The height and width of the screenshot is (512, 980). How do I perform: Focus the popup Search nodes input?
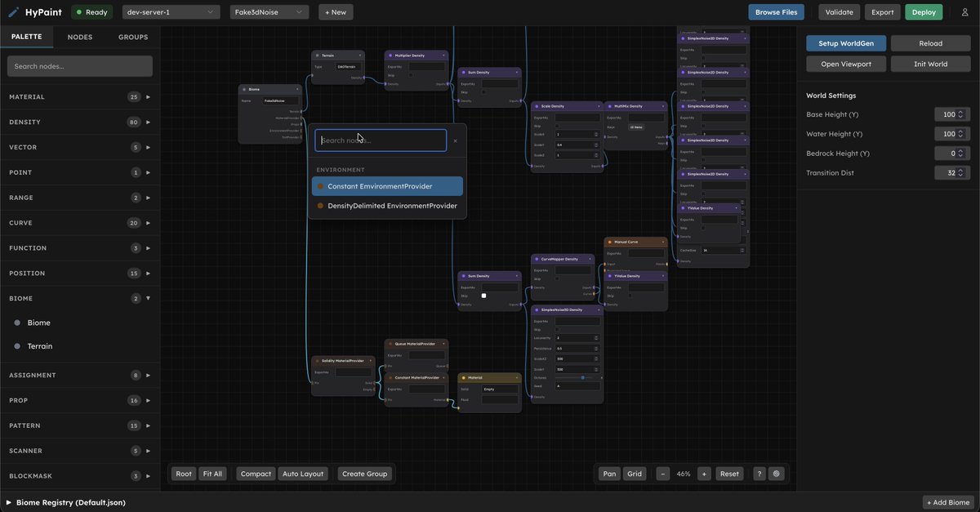pos(381,140)
